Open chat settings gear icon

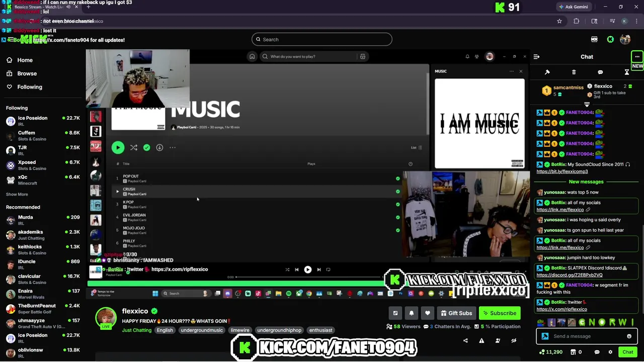click(x=610, y=352)
